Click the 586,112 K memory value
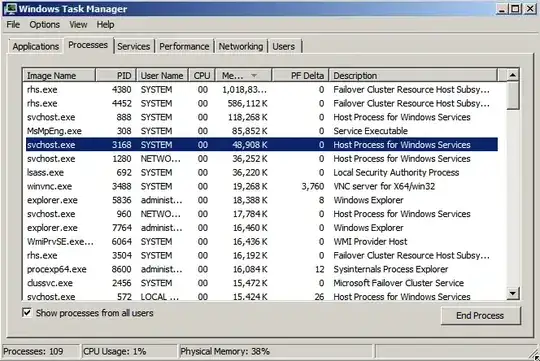The height and width of the screenshot is (361, 540). (247, 103)
